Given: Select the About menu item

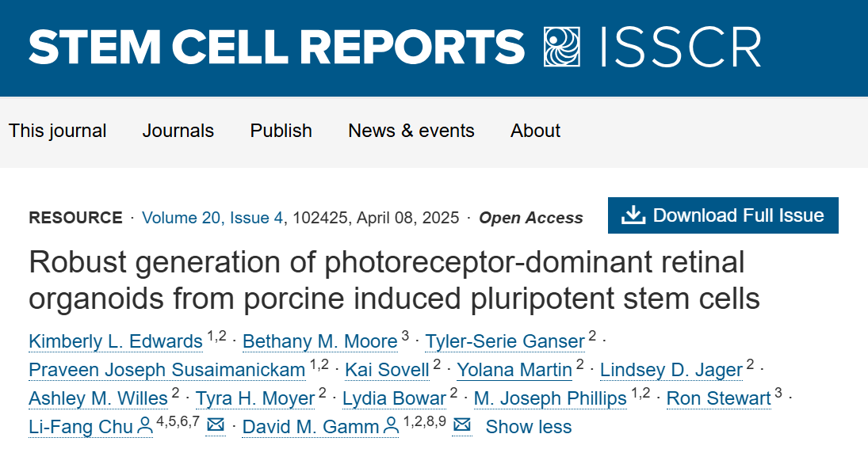Looking at the screenshot, I should tap(535, 131).
